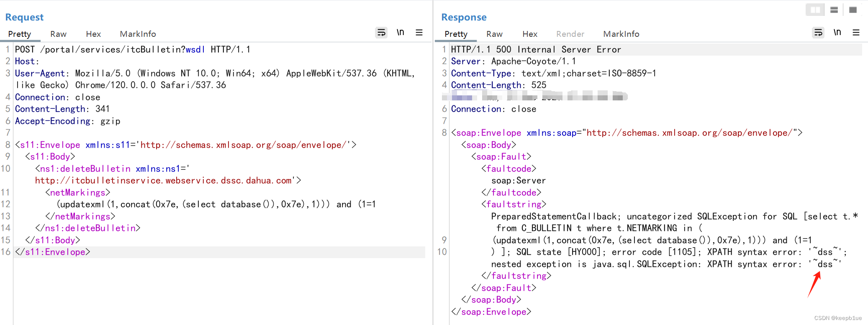Switch to Response Pretty tab
The width and height of the screenshot is (868, 325).
tap(456, 34)
